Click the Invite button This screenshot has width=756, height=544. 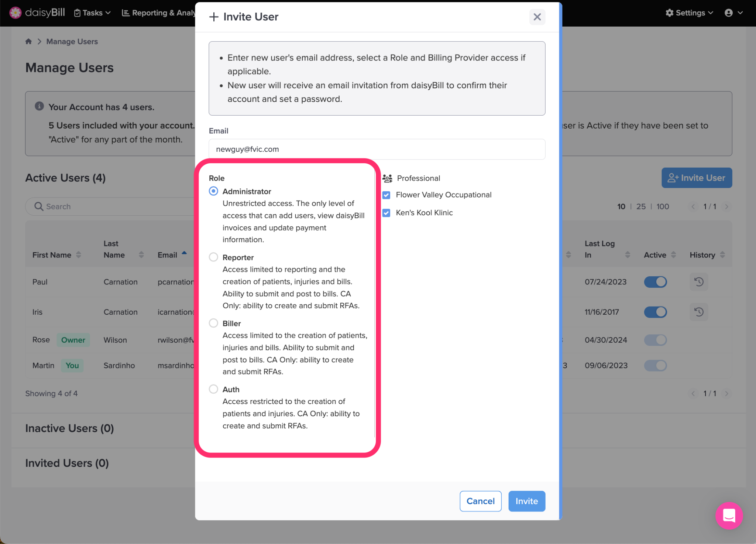click(x=526, y=501)
